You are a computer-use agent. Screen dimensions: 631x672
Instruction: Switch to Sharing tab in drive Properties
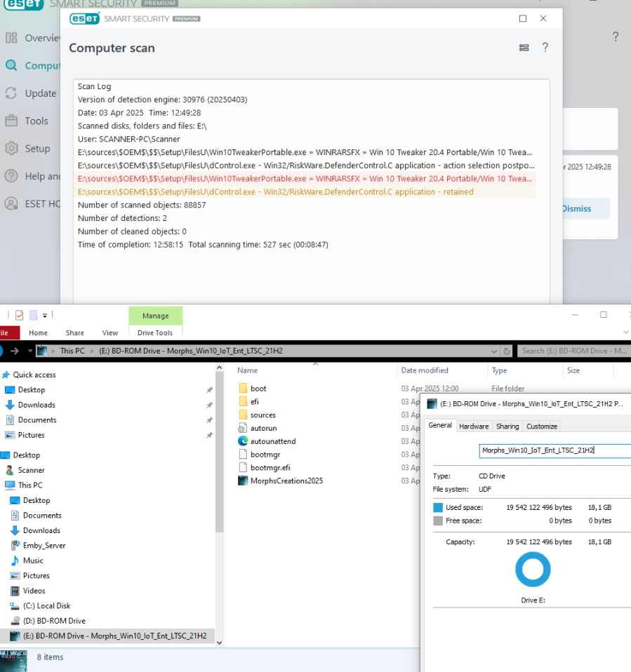[x=507, y=426]
